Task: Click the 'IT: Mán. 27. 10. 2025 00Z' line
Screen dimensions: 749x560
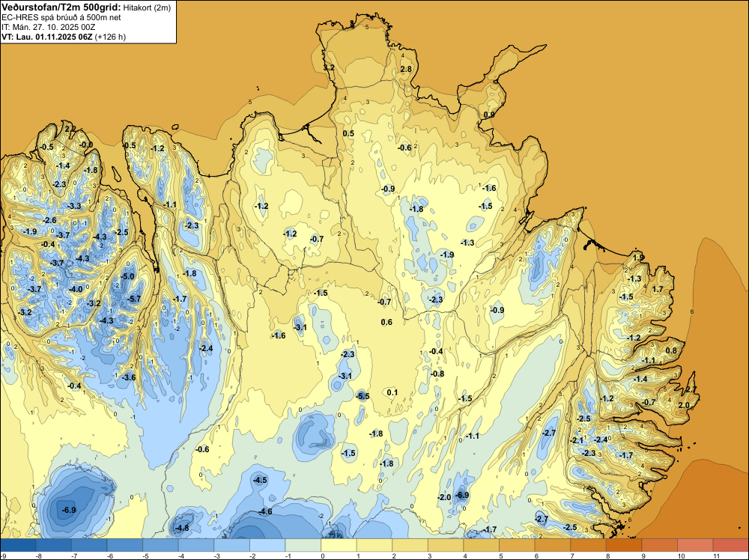Action: pos(48,27)
